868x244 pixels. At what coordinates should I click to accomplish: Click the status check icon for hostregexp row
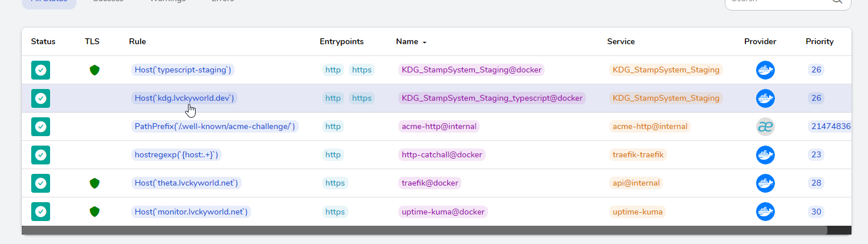click(41, 155)
